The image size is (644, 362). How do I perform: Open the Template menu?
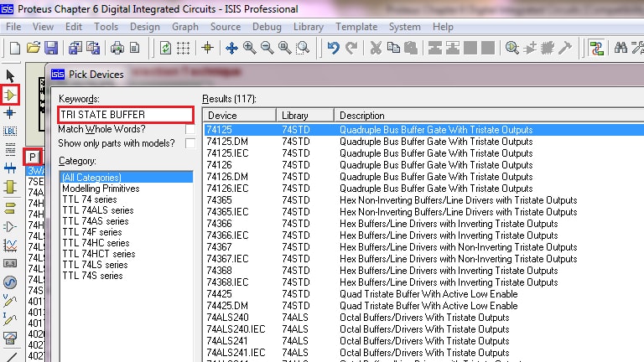click(356, 27)
